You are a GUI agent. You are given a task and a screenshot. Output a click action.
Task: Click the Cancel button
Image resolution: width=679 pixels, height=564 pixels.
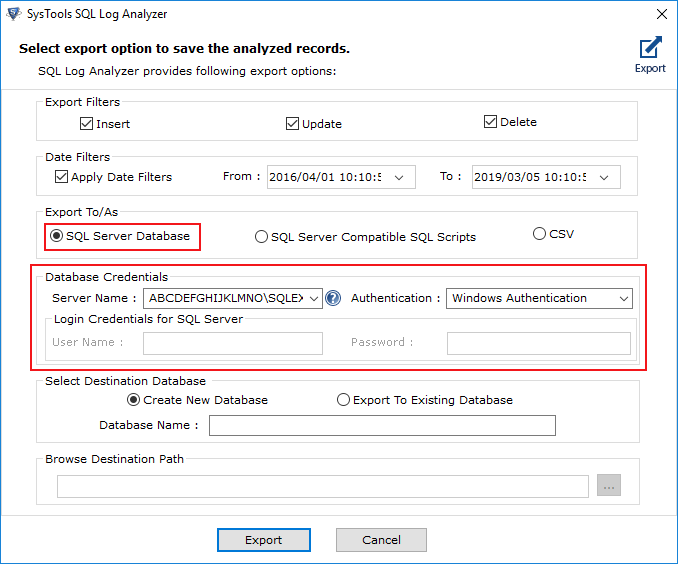382,540
